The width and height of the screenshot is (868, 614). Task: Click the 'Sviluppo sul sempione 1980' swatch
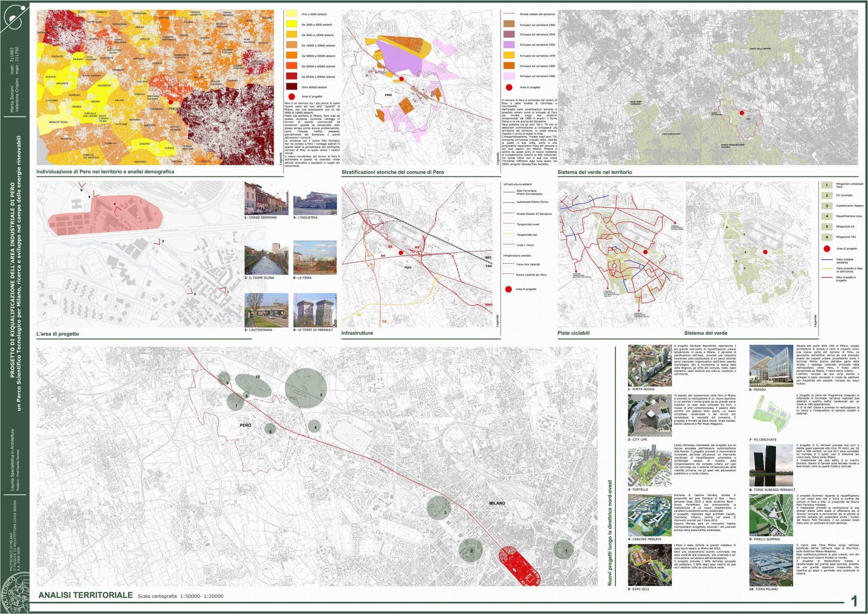pyautogui.click(x=509, y=65)
